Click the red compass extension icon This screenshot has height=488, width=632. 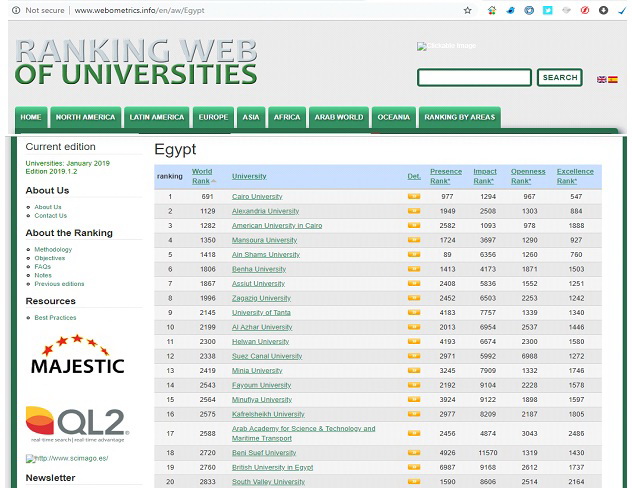tap(584, 10)
